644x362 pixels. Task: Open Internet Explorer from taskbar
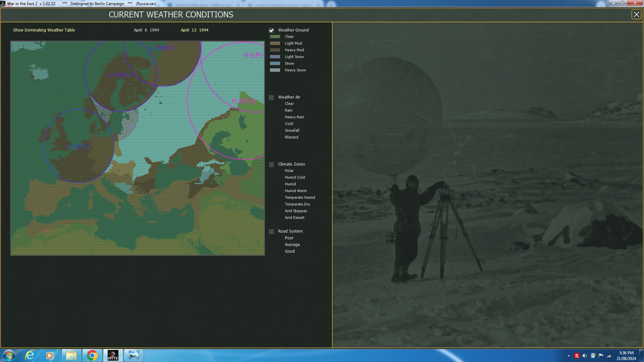[x=30, y=355]
